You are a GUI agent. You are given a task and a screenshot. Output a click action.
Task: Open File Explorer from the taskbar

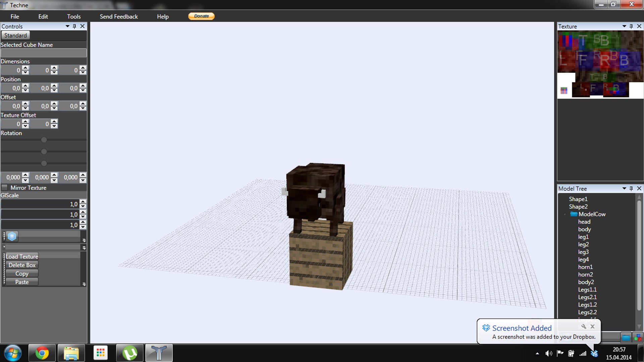(71, 353)
